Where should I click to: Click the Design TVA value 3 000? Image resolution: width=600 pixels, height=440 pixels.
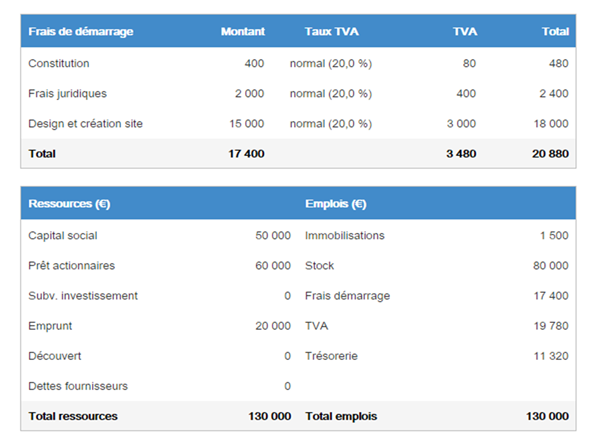[461, 124]
